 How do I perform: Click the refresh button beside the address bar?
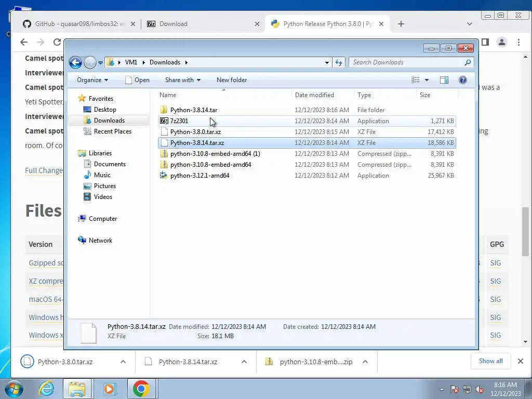tap(339, 62)
